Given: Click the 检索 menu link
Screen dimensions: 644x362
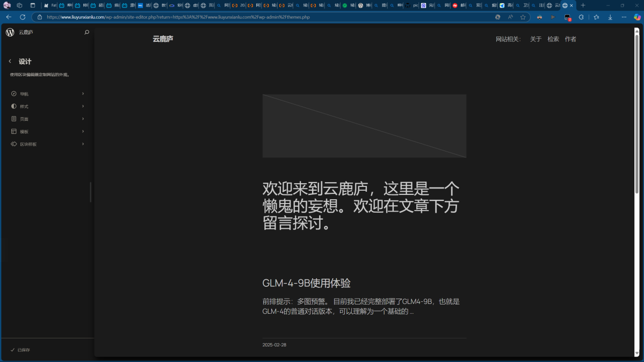Looking at the screenshot, I should click(x=553, y=39).
